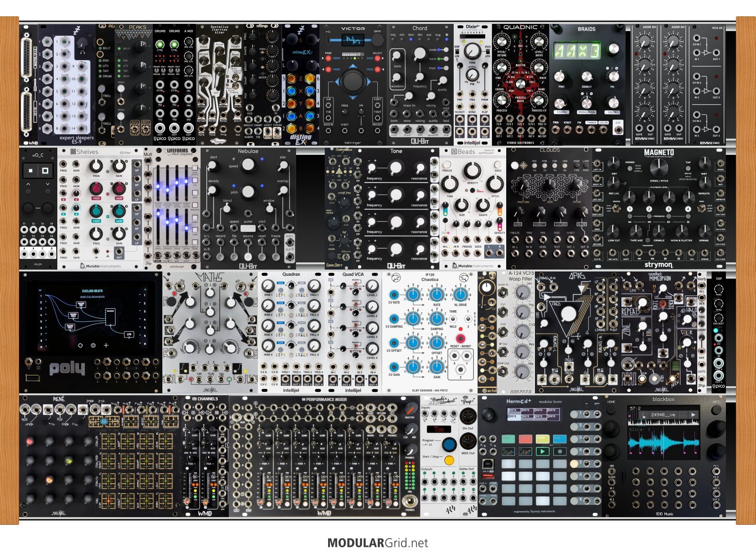Click the yellow Start/Stop button on Pamela's Workout
The width and height of the screenshot is (756, 553).
click(449, 460)
